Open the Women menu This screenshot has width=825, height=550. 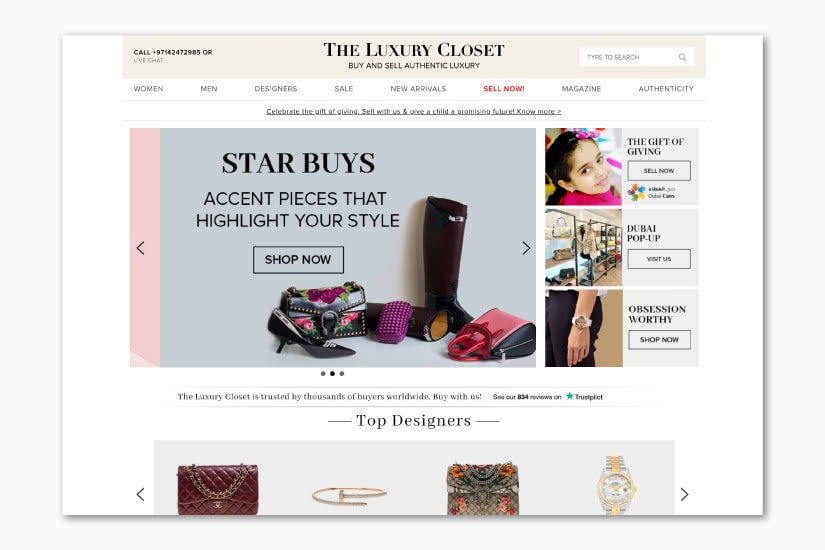click(148, 88)
